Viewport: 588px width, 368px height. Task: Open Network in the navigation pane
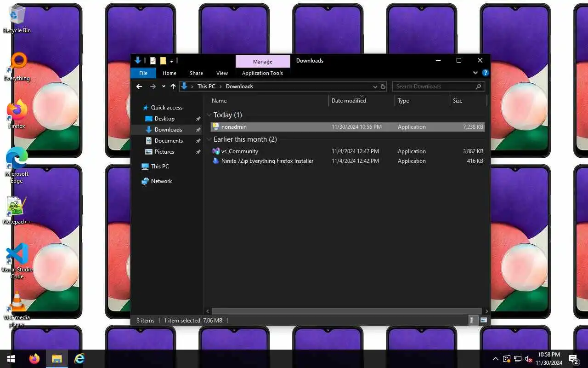(161, 181)
